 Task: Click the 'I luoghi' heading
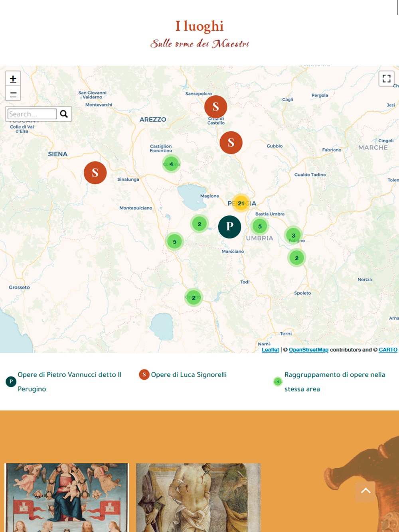coord(199,26)
